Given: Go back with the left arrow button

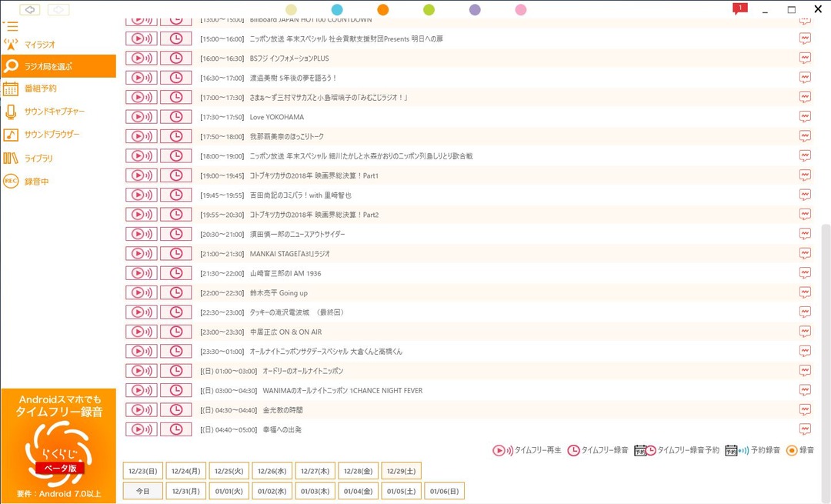Looking at the screenshot, I should (30, 9).
